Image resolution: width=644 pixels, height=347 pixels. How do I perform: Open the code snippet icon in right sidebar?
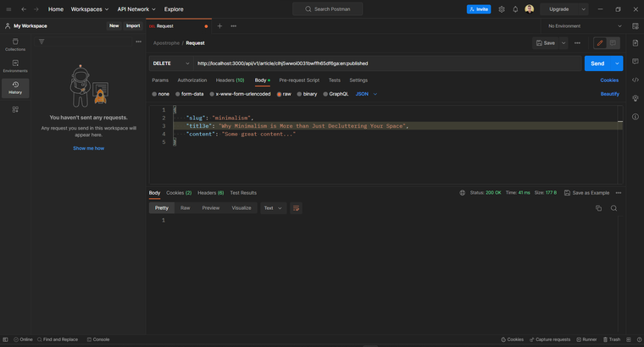point(636,80)
